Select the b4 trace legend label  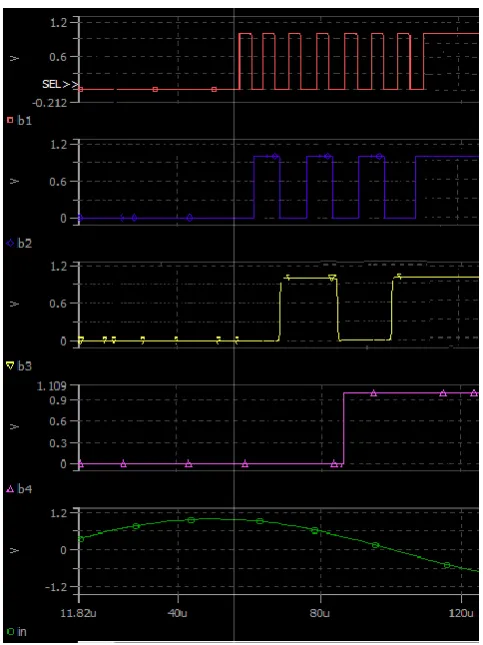click(x=25, y=489)
